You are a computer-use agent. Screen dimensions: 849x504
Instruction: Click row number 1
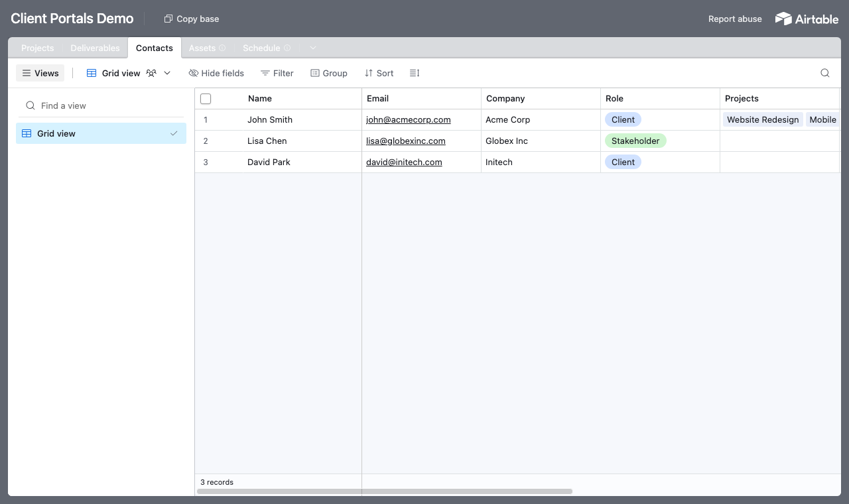pyautogui.click(x=206, y=120)
